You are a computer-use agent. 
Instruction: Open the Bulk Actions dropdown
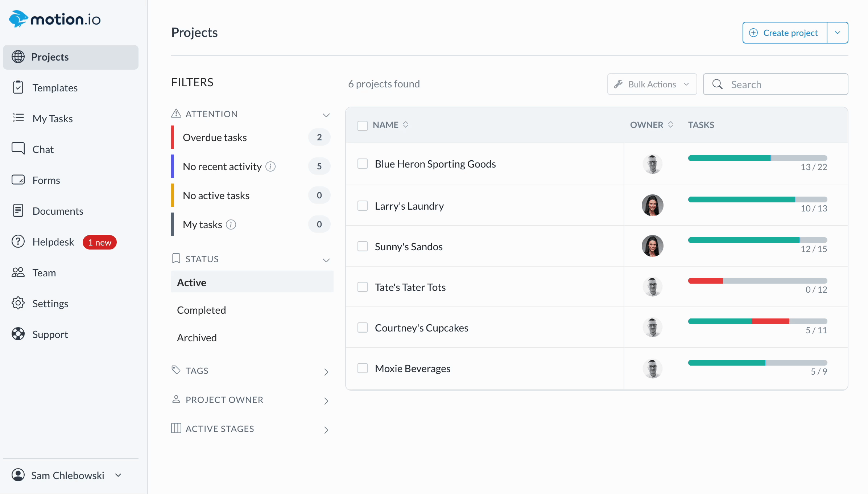pos(652,84)
